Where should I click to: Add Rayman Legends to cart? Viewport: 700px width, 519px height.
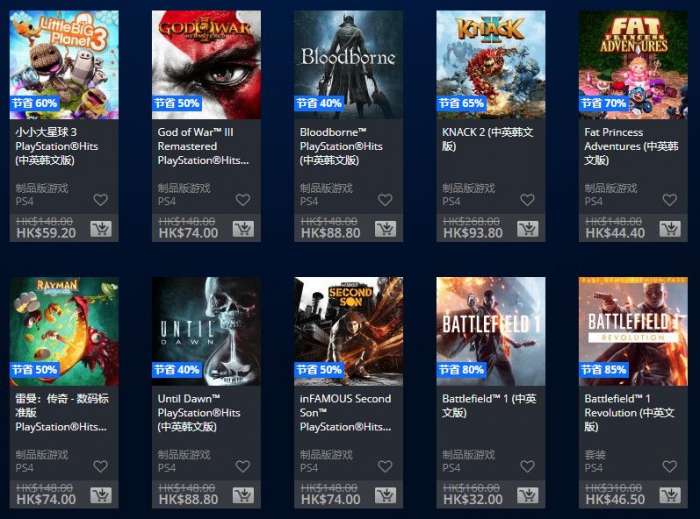pyautogui.click(x=101, y=495)
